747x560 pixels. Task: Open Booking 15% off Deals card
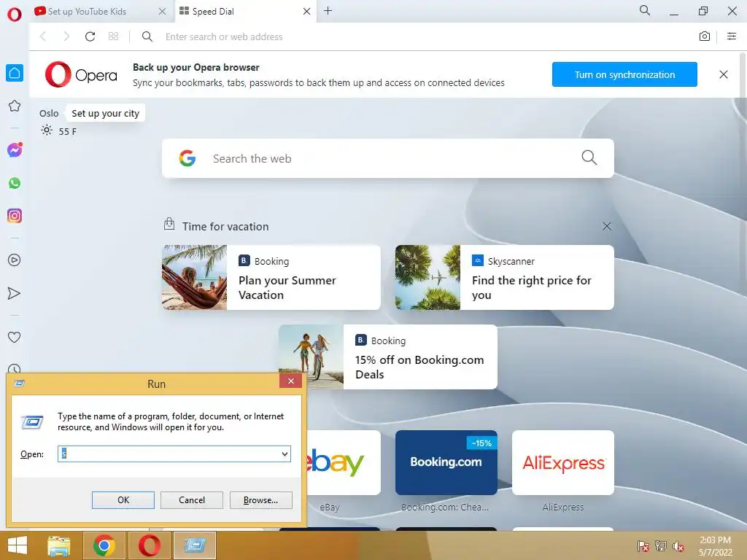coord(388,357)
